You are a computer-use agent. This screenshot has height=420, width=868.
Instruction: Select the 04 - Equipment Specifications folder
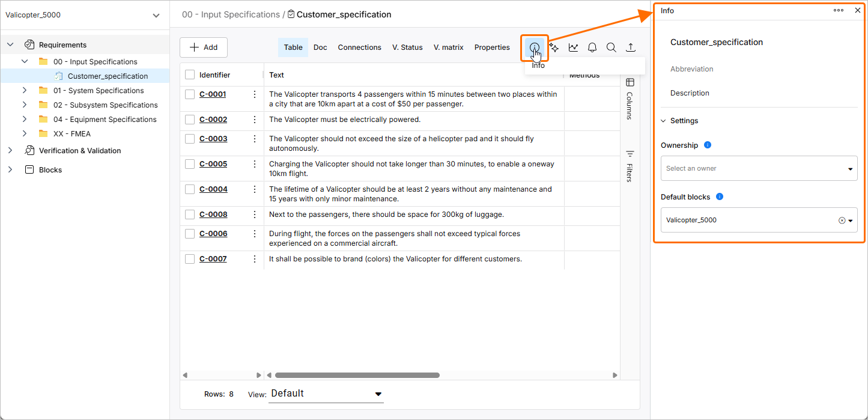pos(105,119)
